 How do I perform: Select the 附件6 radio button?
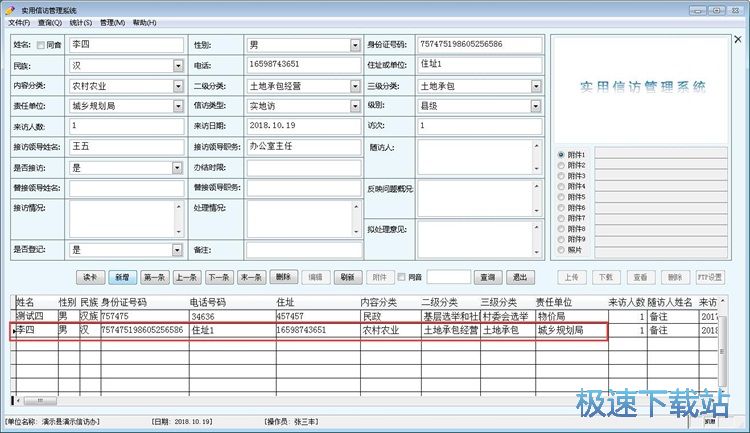pyautogui.click(x=561, y=208)
